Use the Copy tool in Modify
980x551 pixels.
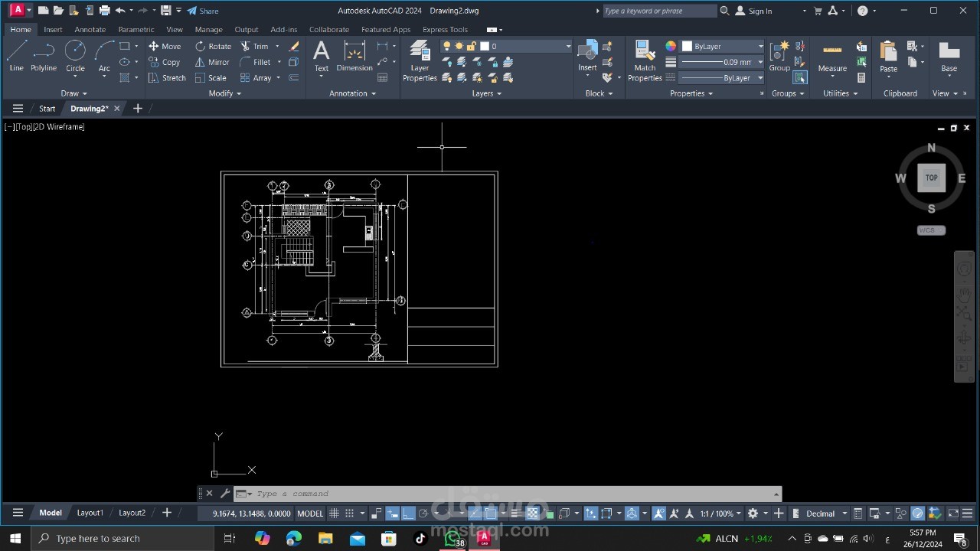tap(165, 62)
